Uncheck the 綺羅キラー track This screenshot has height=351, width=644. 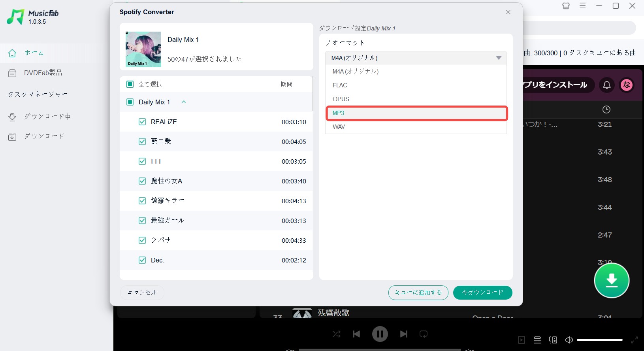tap(142, 201)
